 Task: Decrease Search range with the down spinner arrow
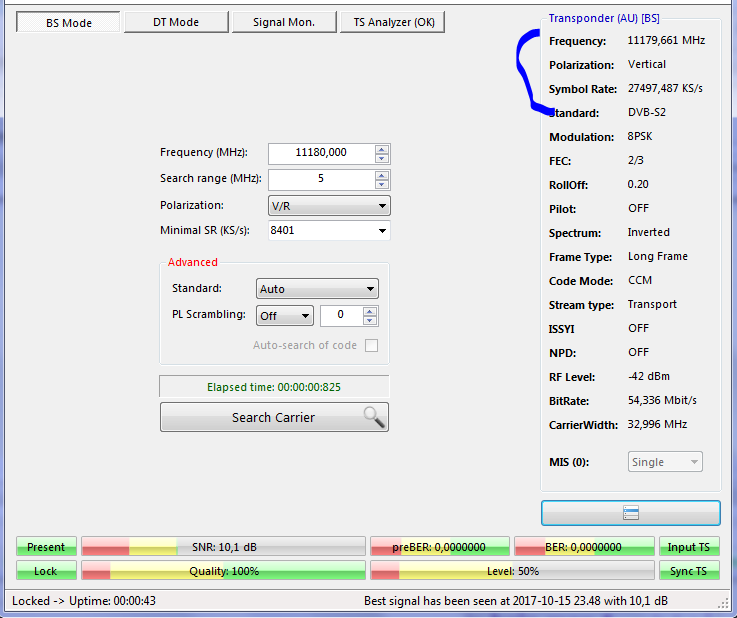click(x=382, y=184)
